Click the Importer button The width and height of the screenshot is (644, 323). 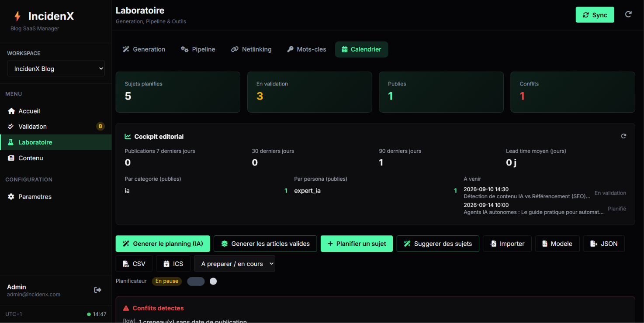(x=507, y=244)
